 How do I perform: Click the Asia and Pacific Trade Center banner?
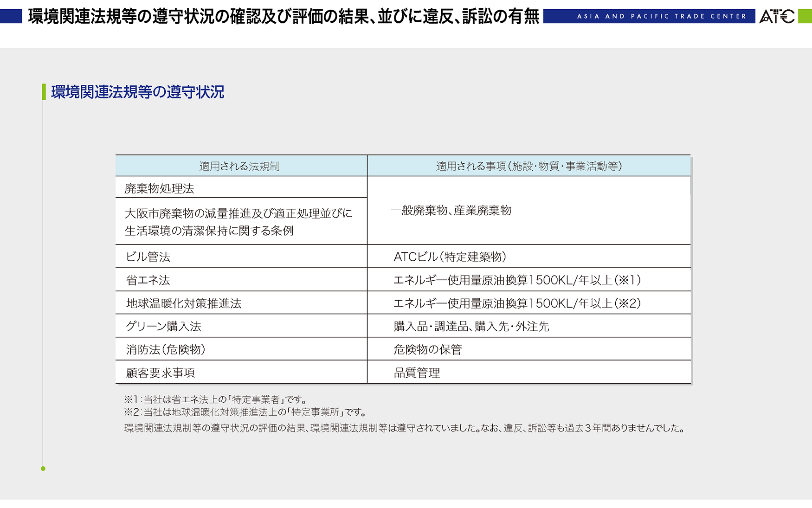coord(649,16)
